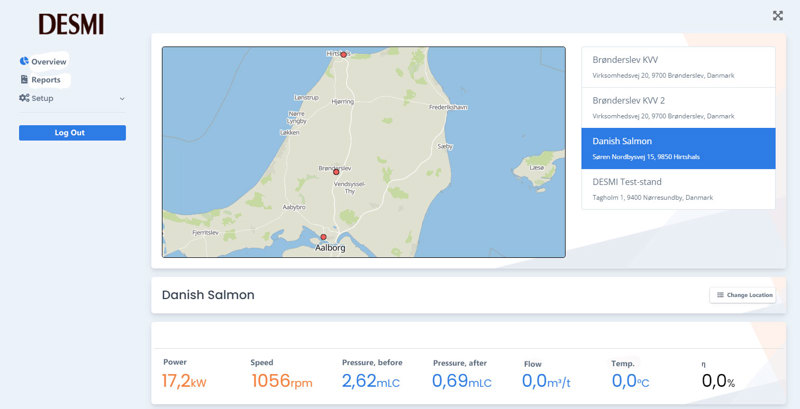Open the Change Location list
The width and height of the screenshot is (800, 409).
pos(743,295)
